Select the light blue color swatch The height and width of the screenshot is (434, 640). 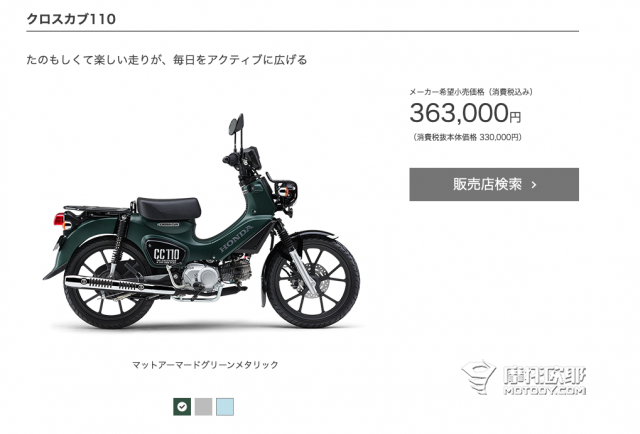225,407
